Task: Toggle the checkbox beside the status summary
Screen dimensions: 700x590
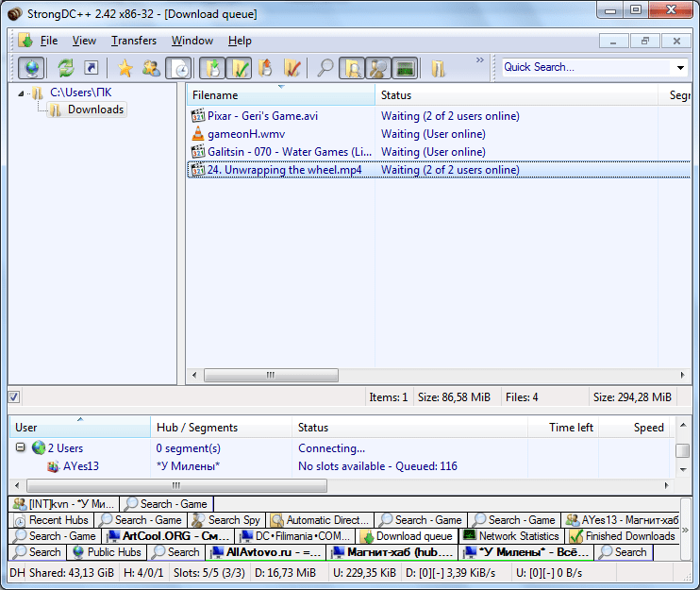Action: 14,397
